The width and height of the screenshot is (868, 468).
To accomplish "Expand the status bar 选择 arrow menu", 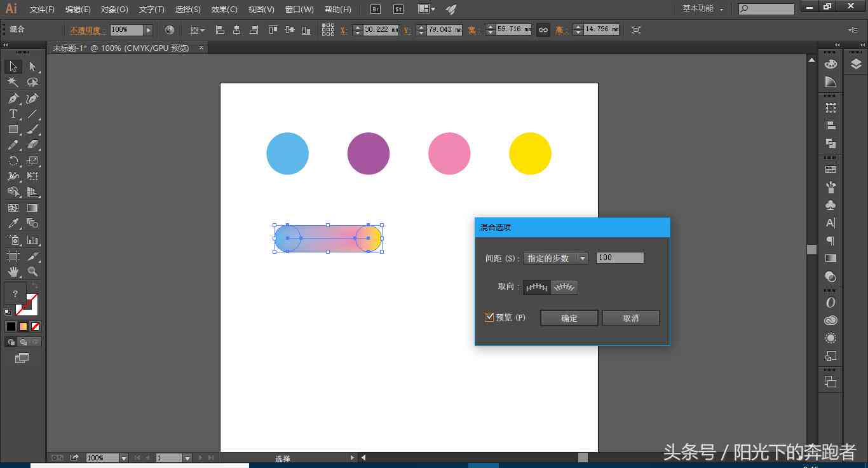I will [x=352, y=458].
